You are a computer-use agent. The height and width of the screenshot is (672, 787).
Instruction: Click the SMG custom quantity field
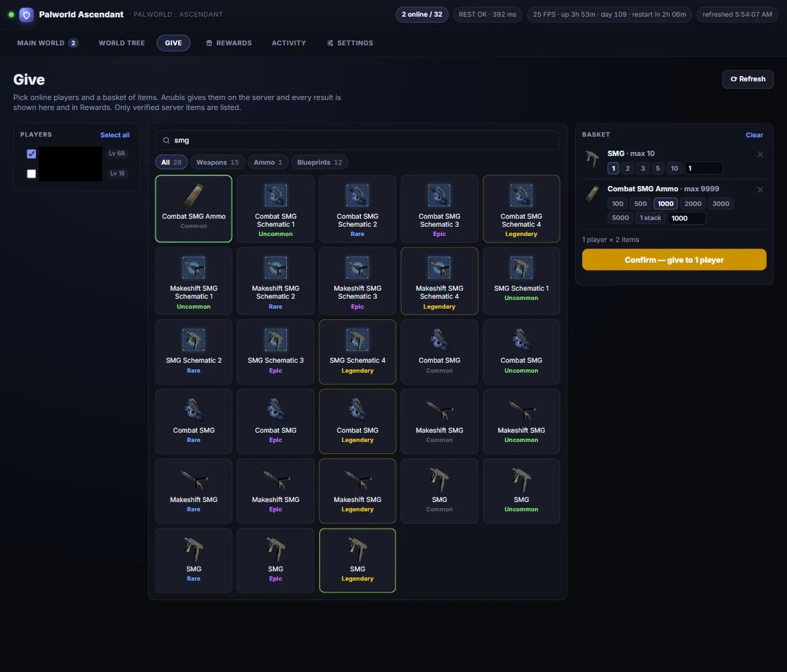click(x=704, y=168)
